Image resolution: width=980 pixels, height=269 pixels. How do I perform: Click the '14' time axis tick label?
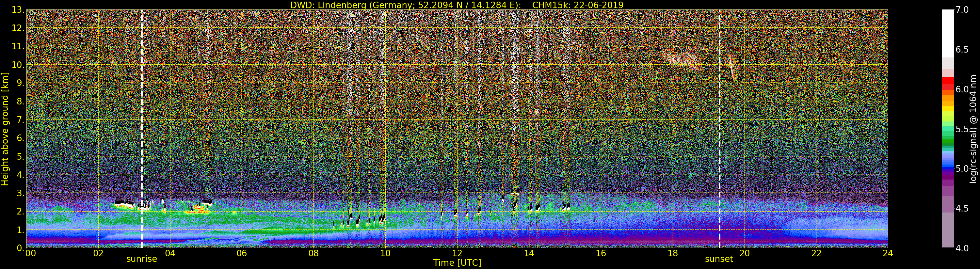[529, 253]
